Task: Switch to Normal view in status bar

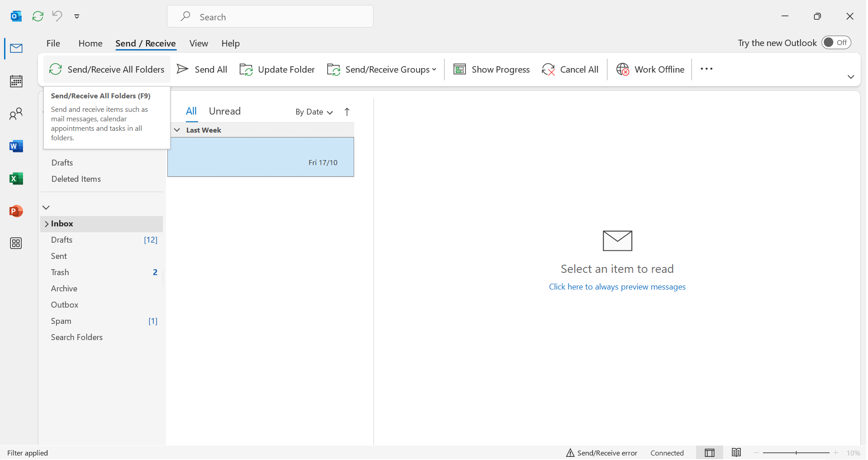Action: pyautogui.click(x=710, y=453)
